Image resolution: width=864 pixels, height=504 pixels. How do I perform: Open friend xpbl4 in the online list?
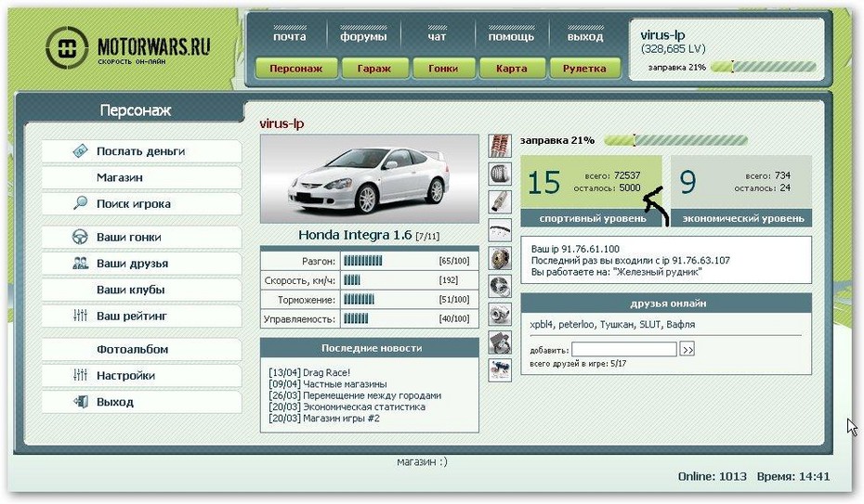pyautogui.click(x=541, y=325)
